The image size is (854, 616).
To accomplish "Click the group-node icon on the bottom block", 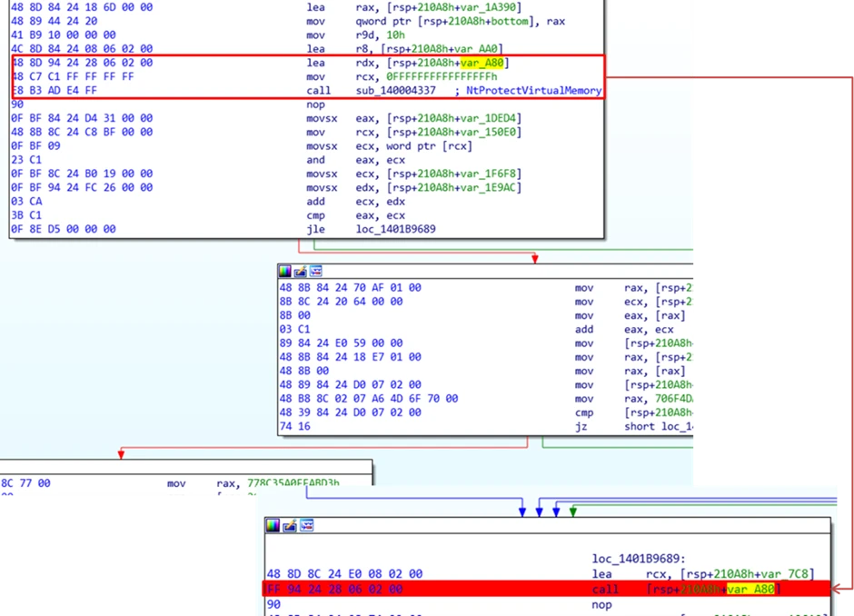I will tap(306, 525).
